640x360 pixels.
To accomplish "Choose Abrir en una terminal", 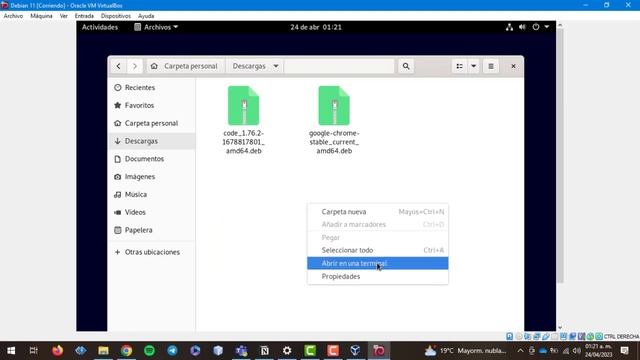I will [378, 263].
